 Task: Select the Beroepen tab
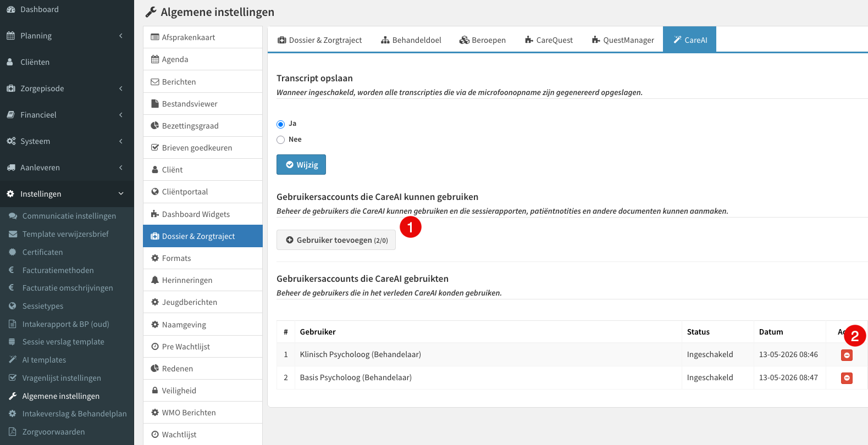[482, 40]
